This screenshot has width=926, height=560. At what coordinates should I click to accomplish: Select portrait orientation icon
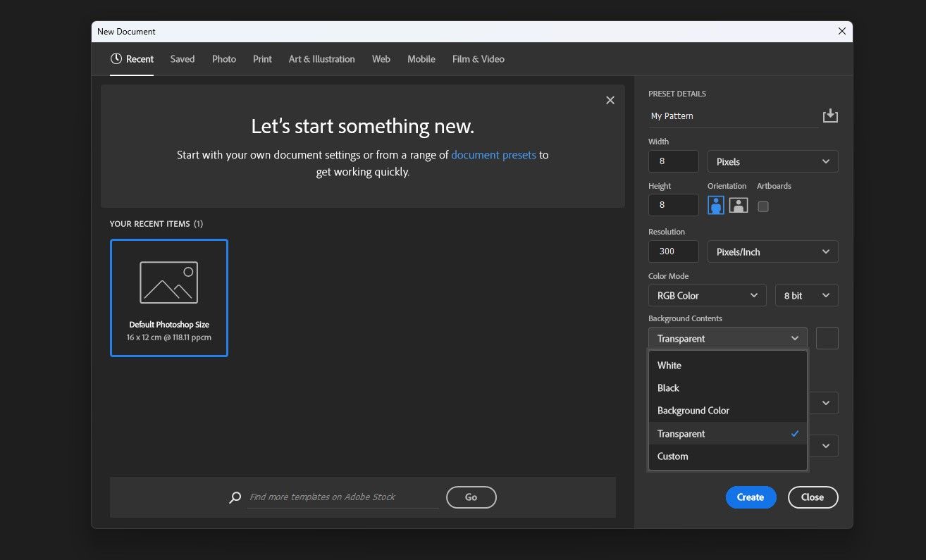[x=716, y=205]
